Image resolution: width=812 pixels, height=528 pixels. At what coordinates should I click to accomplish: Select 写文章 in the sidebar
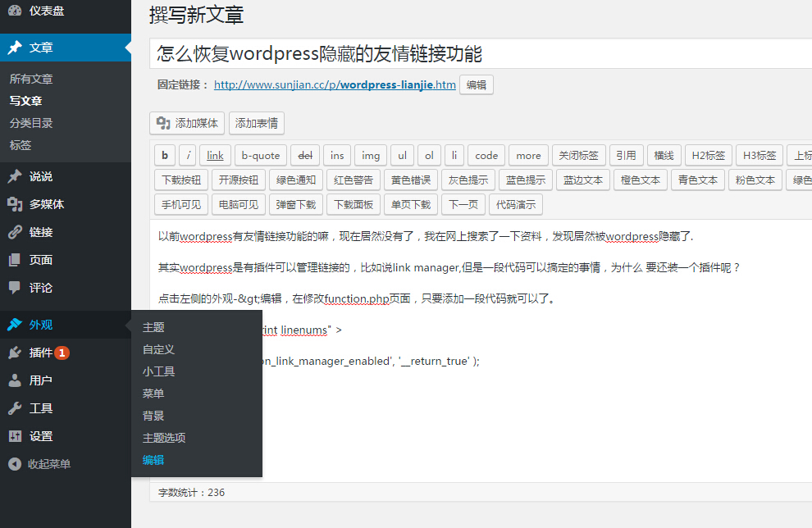coord(26,101)
